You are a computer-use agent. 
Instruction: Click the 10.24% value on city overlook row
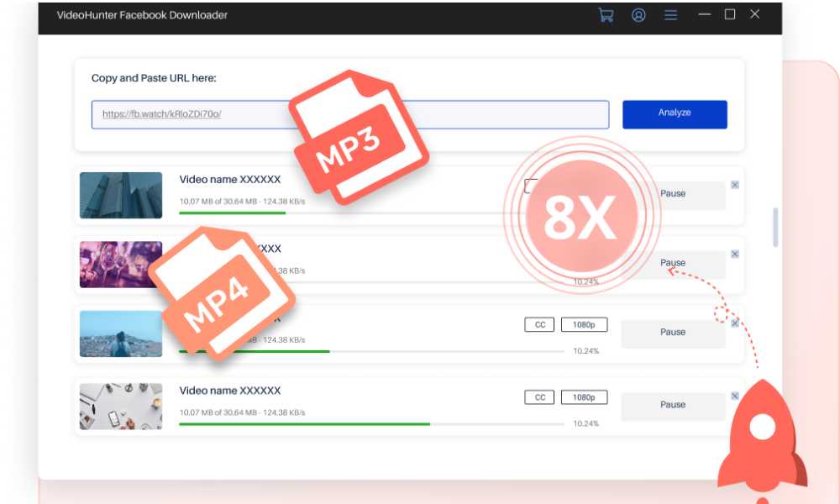click(585, 351)
